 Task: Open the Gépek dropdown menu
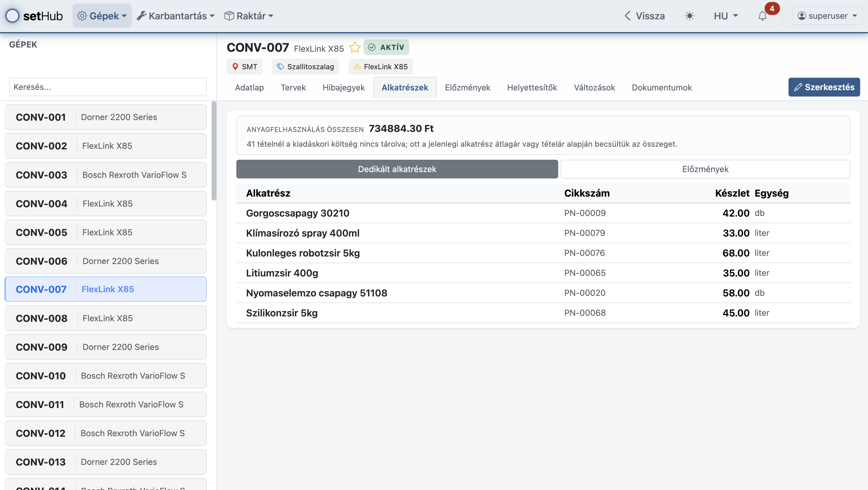(102, 16)
